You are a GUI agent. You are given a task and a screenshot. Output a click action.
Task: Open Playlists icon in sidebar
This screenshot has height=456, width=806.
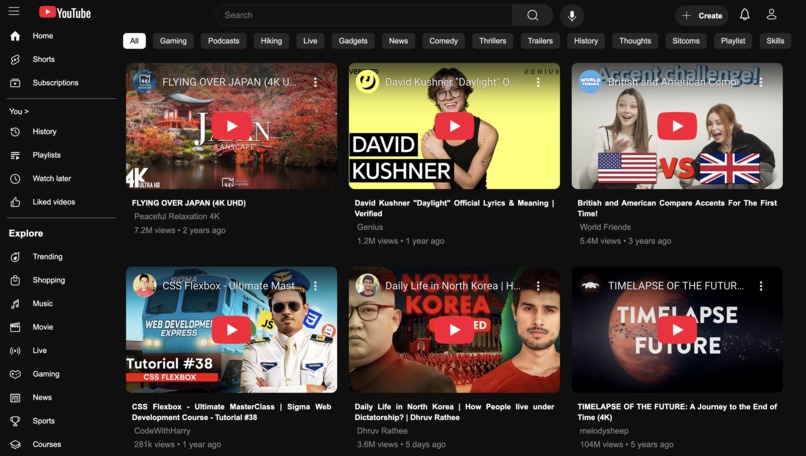tap(15, 155)
